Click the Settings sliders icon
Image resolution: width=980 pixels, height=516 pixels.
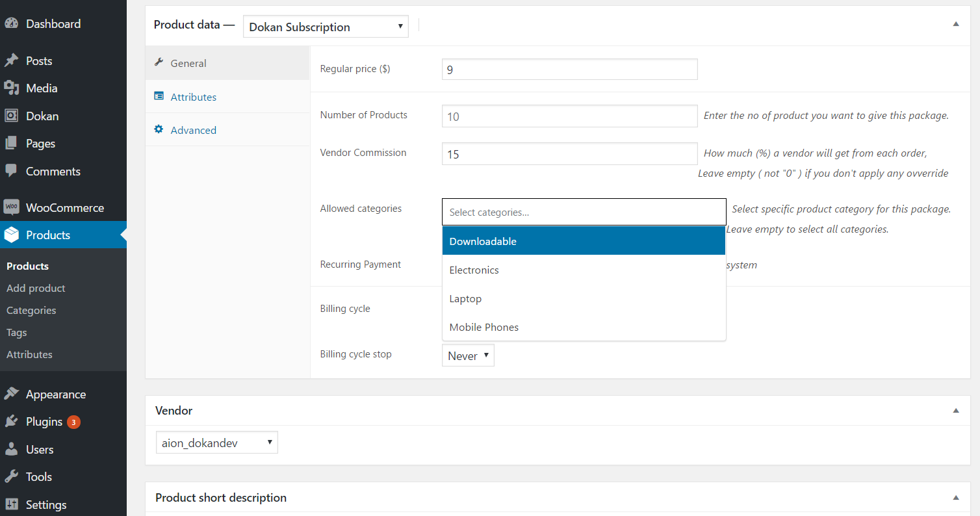pos(12,504)
